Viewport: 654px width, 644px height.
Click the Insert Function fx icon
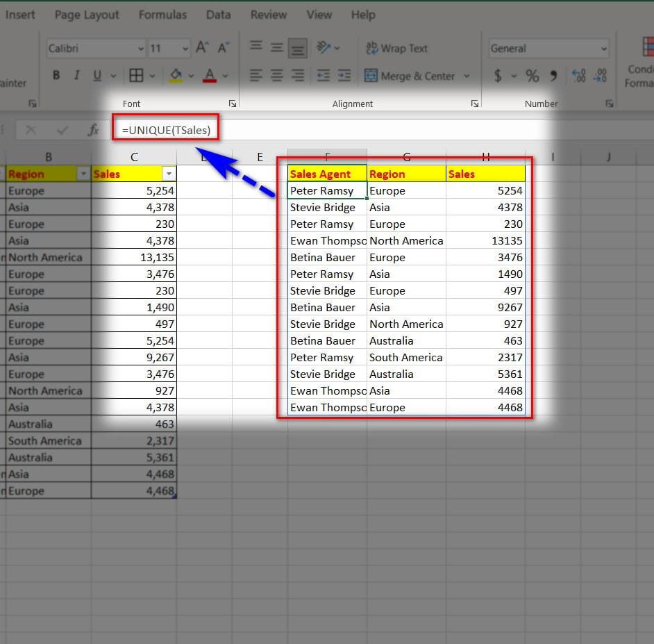[x=93, y=130]
